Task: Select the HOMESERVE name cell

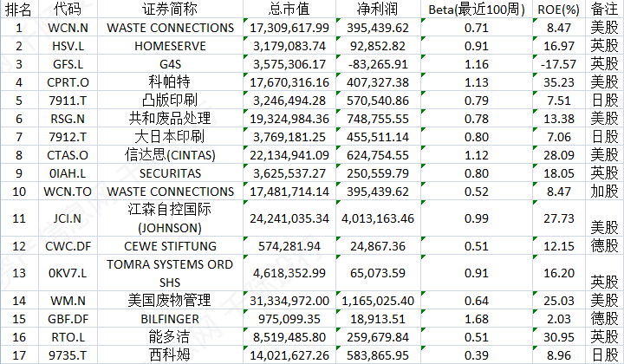Action: coord(171,46)
